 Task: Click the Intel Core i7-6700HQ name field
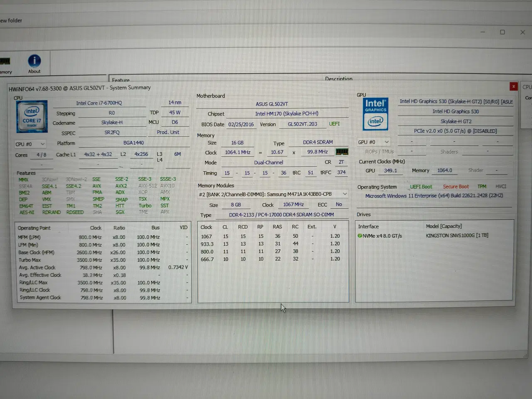(99, 103)
